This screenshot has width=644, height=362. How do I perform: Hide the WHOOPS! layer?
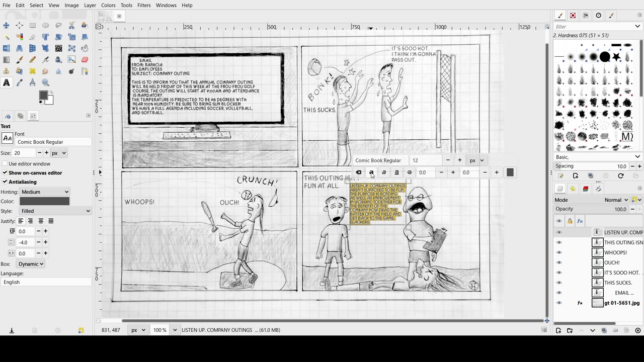[x=558, y=252]
